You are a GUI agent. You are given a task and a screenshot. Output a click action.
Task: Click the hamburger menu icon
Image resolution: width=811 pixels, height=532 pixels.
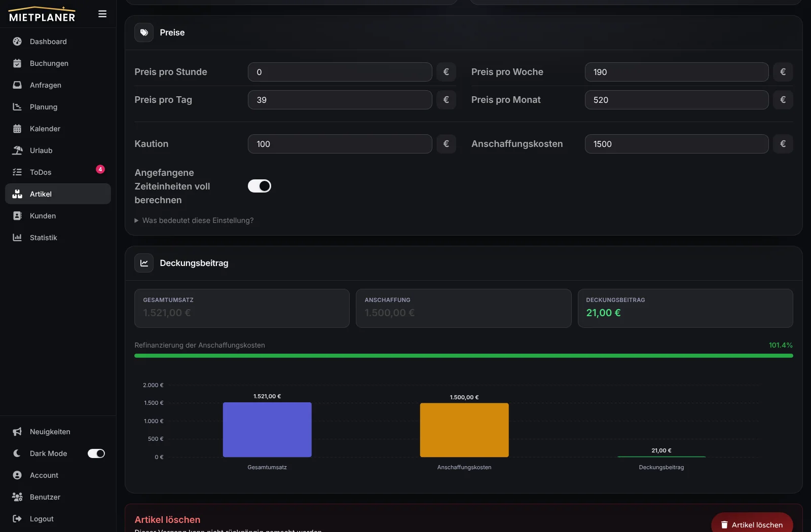pos(102,14)
